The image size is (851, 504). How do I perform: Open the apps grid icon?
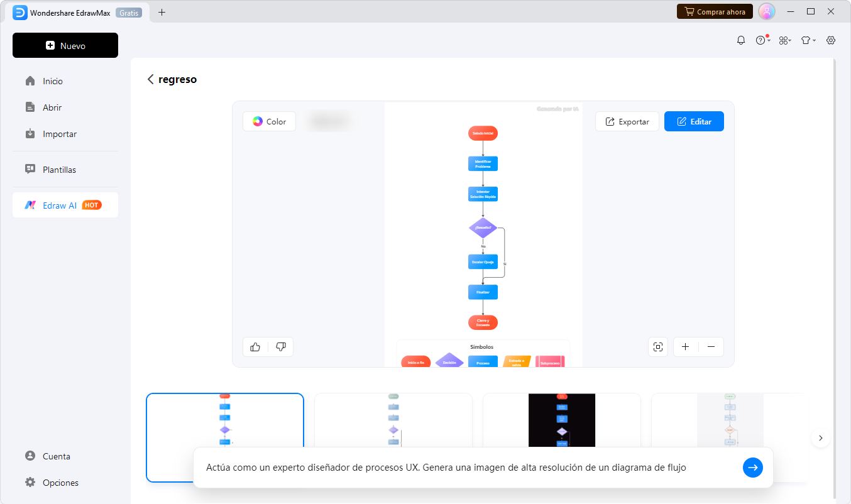[784, 40]
